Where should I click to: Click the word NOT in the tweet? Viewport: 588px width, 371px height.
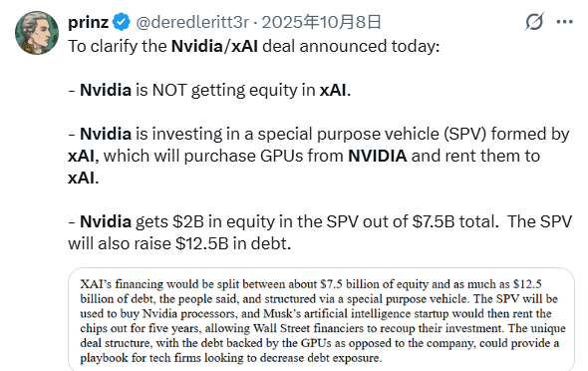coord(169,90)
